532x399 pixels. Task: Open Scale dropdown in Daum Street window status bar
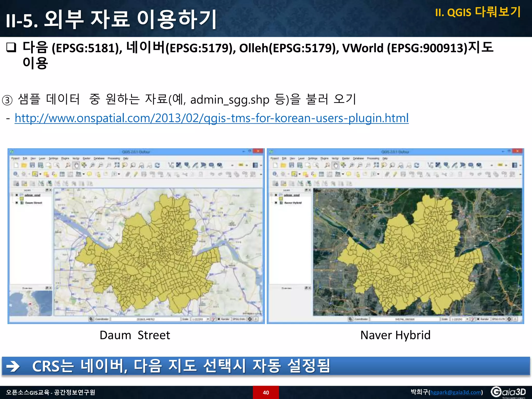point(208,319)
